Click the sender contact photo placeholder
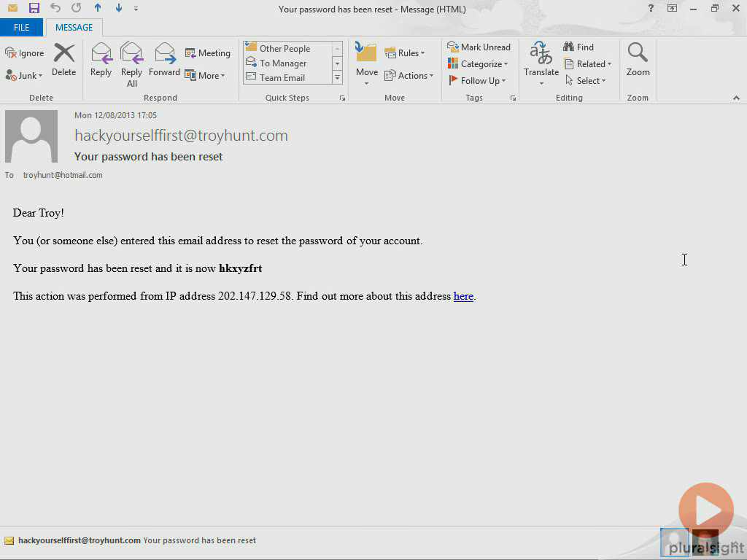The height and width of the screenshot is (560, 747). (x=31, y=136)
